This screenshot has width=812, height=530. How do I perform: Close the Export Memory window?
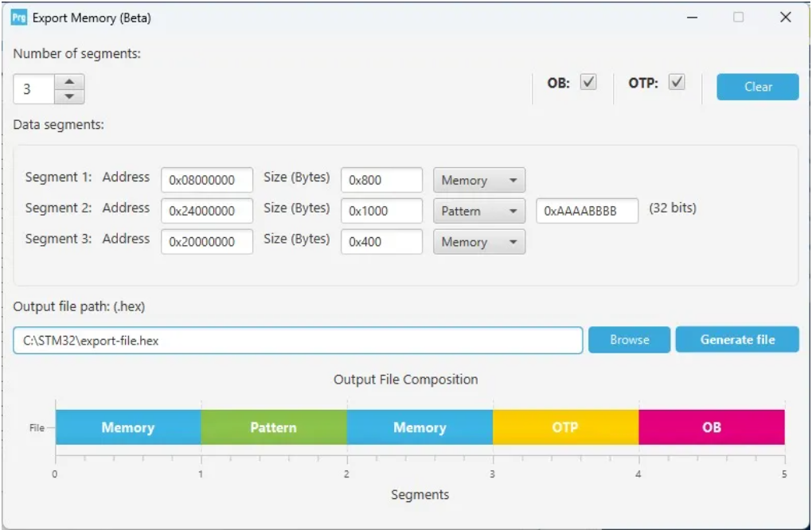coord(785,18)
